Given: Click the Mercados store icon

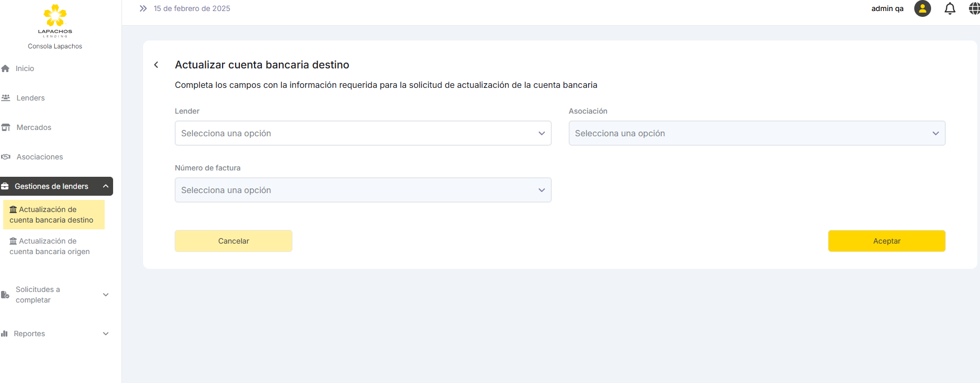Looking at the screenshot, I should [x=6, y=127].
